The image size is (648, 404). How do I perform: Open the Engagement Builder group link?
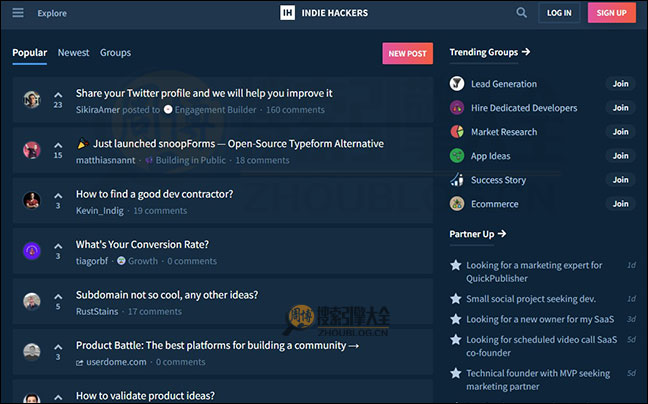[x=210, y=109]
